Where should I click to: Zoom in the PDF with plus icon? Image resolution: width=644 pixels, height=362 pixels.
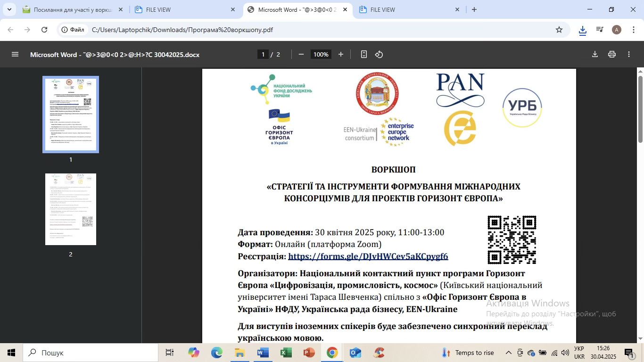pyautogui.click(x=341, y=54)
